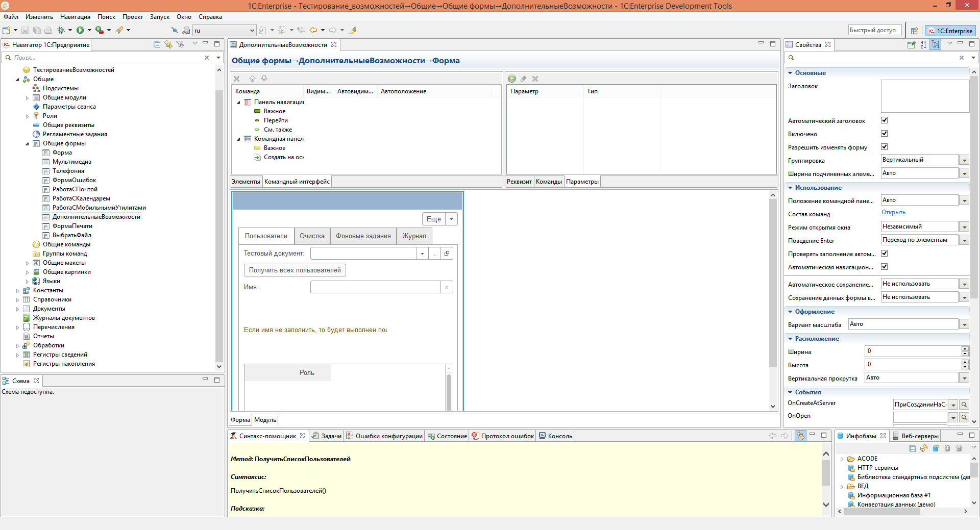This screenshot has width=980, height=530.
Task: Click the Открыть link for Состав команд
Action: click(893, 213)
